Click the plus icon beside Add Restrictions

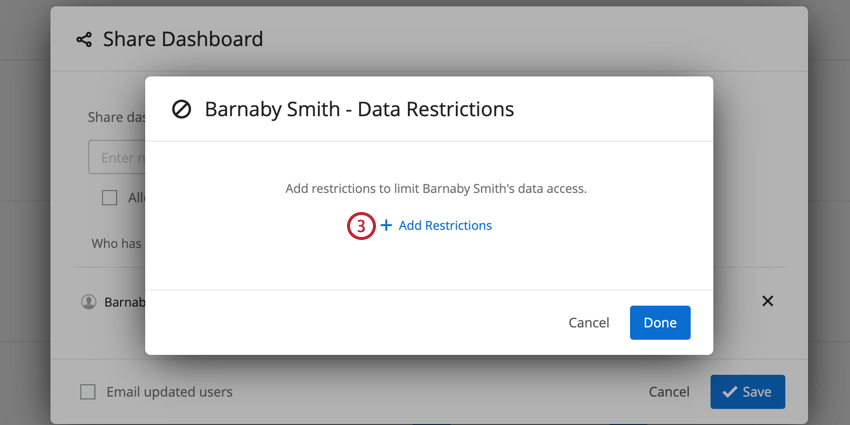(386, 226)
